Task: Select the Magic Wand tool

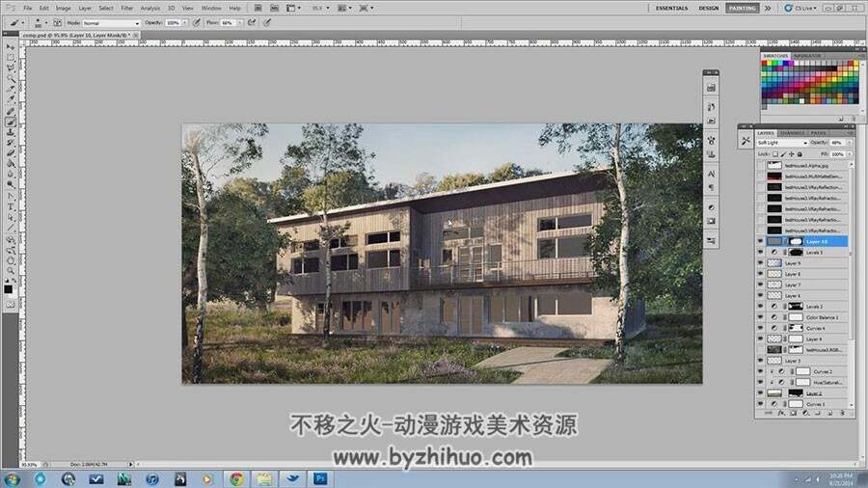Action: tap(10, 79)
